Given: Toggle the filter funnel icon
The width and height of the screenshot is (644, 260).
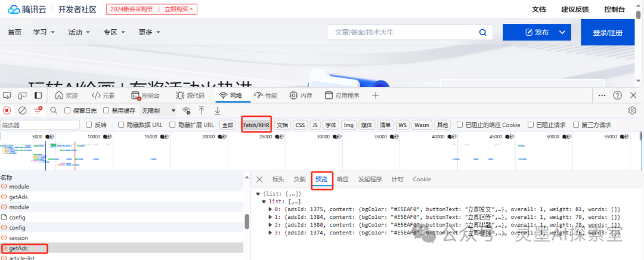Looking at the screenshot, I should coord(38,110).
